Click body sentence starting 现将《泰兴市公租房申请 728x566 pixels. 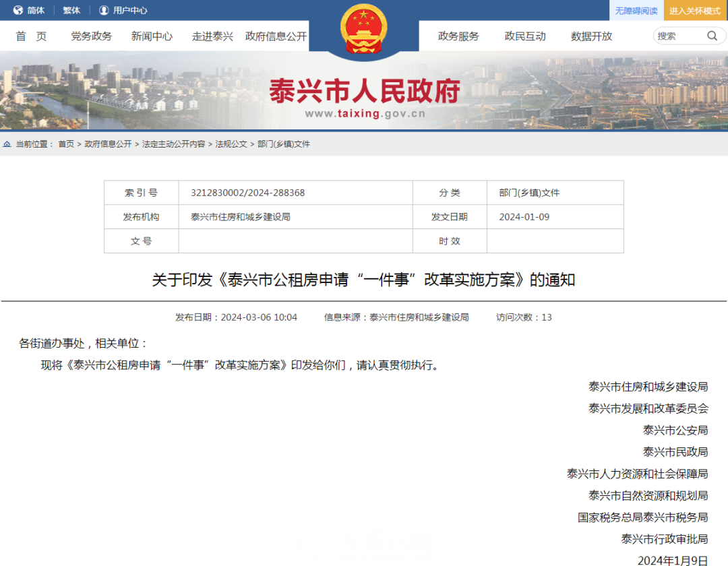pos(240,365)
